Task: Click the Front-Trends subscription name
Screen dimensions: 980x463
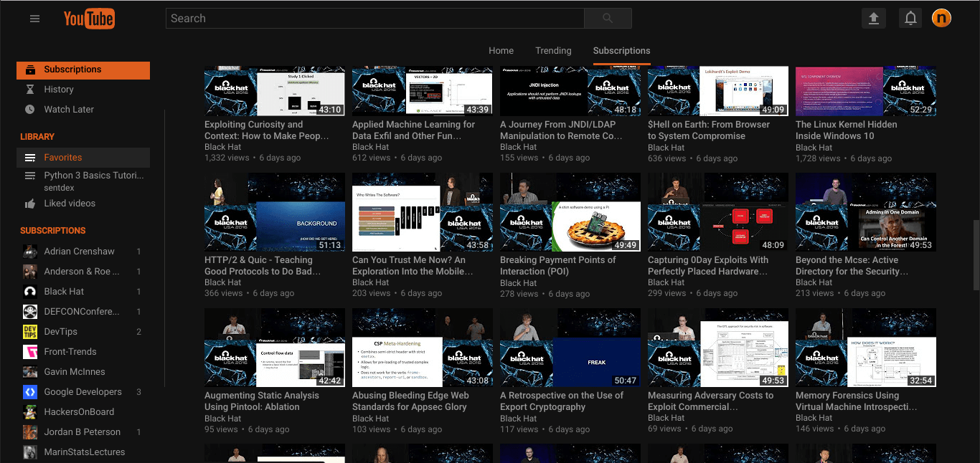Action: coord(70,352)
